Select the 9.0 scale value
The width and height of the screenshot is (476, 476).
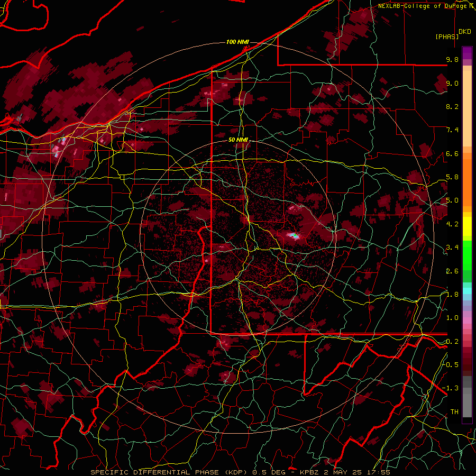pos(452,83)
